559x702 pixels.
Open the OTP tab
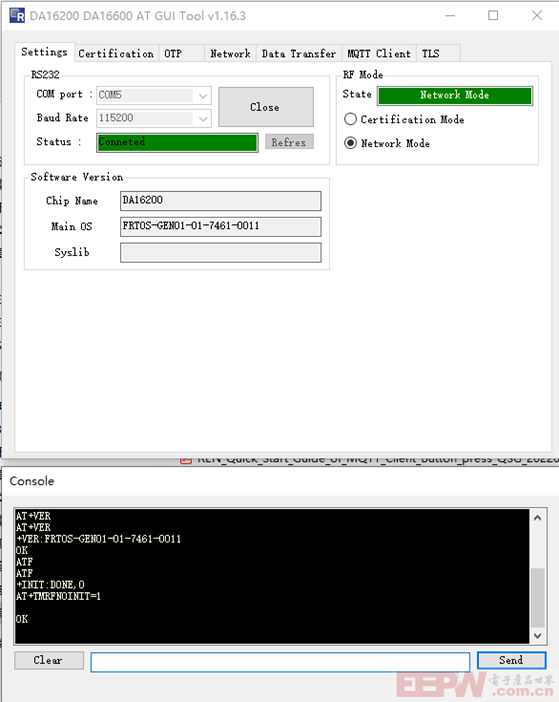[x=181, y=53]
